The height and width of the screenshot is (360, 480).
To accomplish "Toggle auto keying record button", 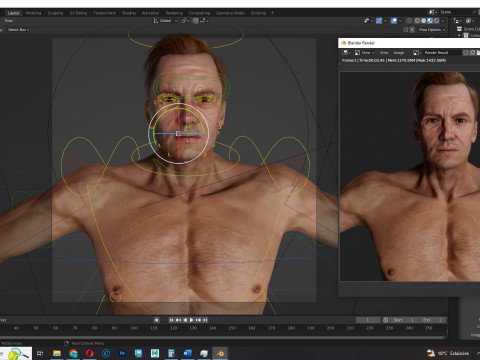I will 156,320.
